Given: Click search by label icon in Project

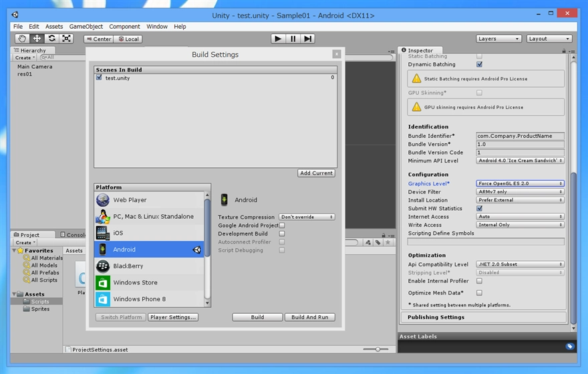Looking at the screenshot, I should coord(378,243).
